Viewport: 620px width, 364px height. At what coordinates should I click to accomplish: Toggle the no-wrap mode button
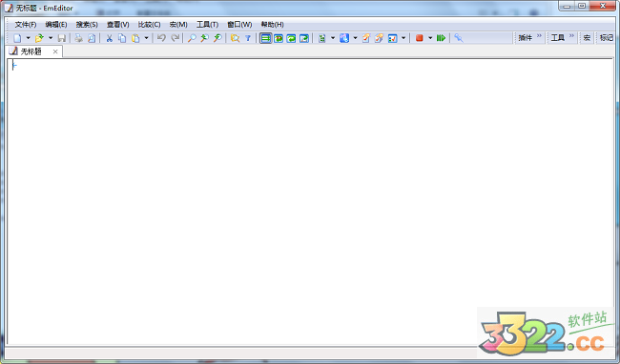[x=266, y=38]
